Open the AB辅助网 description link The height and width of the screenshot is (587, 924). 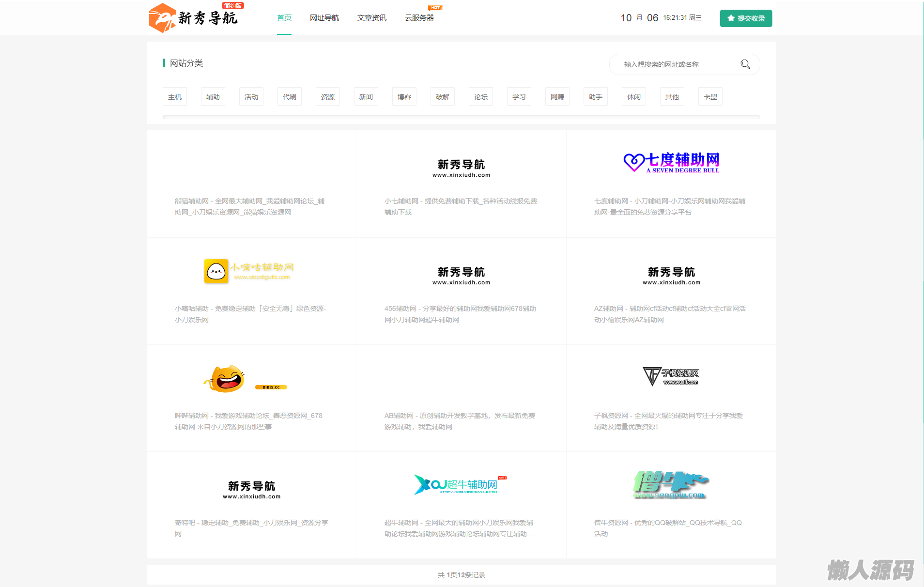(460, 421)
